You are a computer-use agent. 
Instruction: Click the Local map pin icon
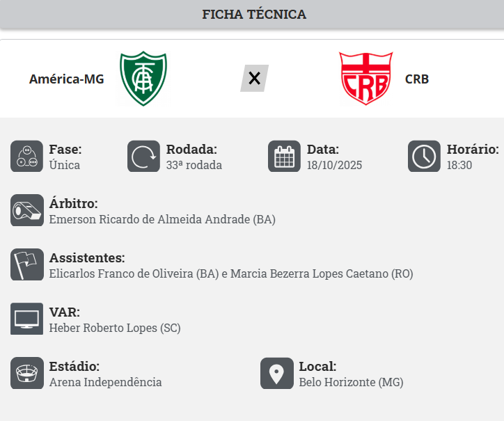click(276, 374)
